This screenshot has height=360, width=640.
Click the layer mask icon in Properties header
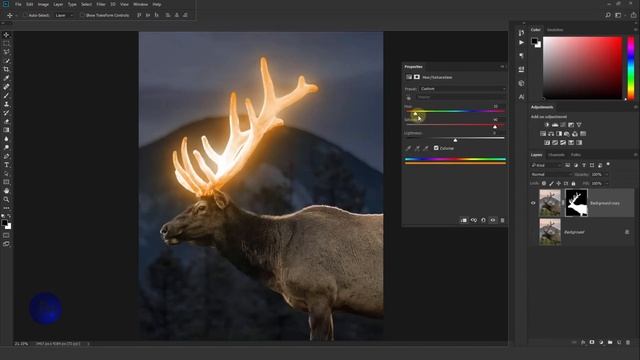(417, 77)
